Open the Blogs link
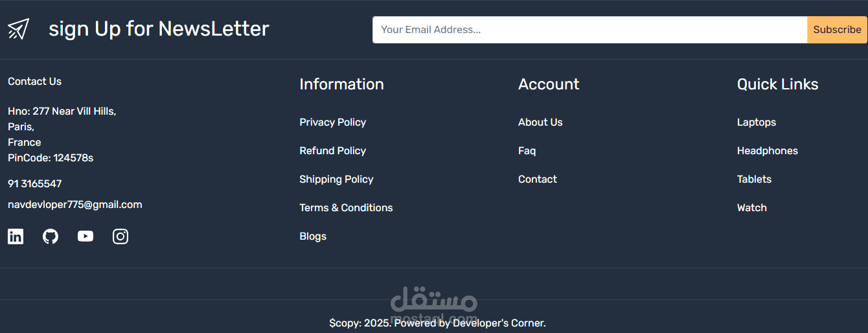Screen dimensions: 868x333 pos(313,236)
